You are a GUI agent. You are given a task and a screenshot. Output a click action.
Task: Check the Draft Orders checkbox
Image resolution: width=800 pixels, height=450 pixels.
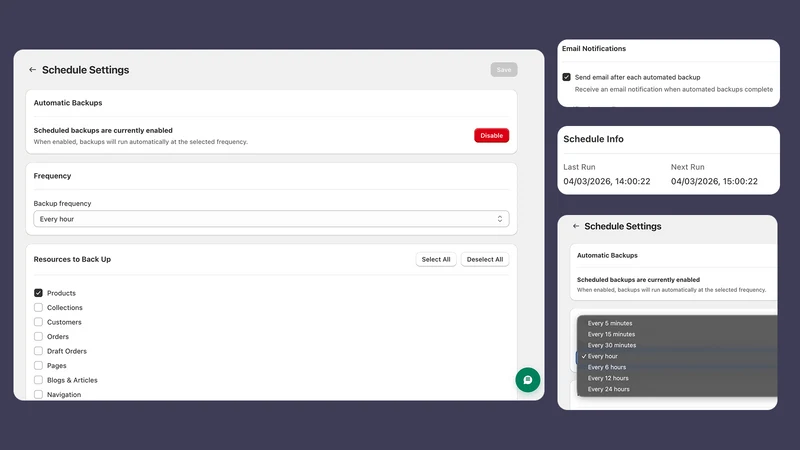pos(38,351)
